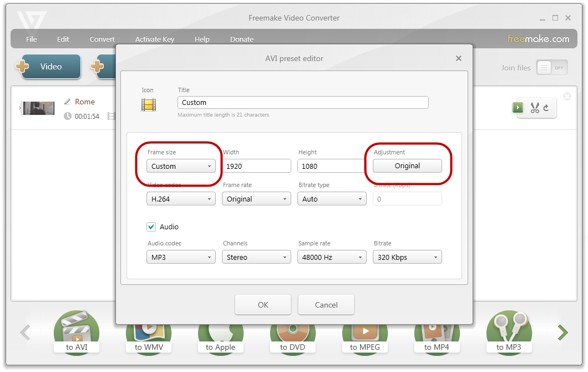Click the Rome video thumbnail
This screenshot has width=588, height=372.
click(39, 108)
